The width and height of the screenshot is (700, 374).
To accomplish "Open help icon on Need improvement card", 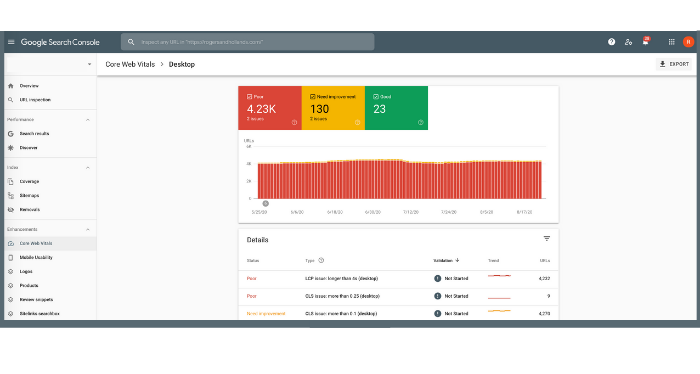I will pyautogui.click(x=357, y=122).
